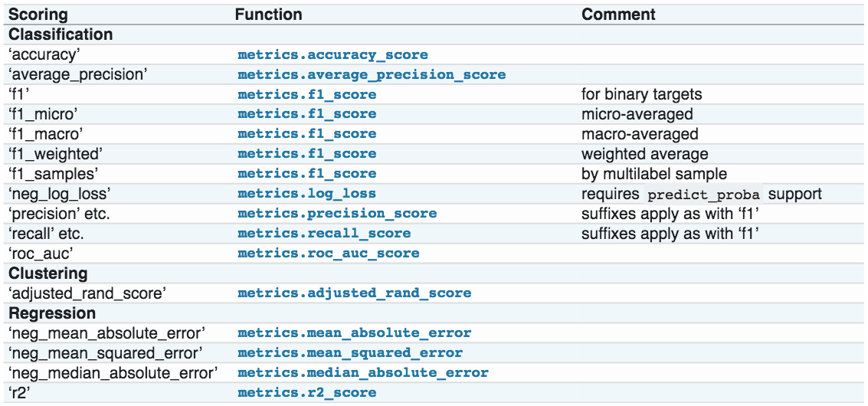Follow the metrics.adjusted_rand_score link
This screenshot has width=868, height=406.
click(354, 293)
